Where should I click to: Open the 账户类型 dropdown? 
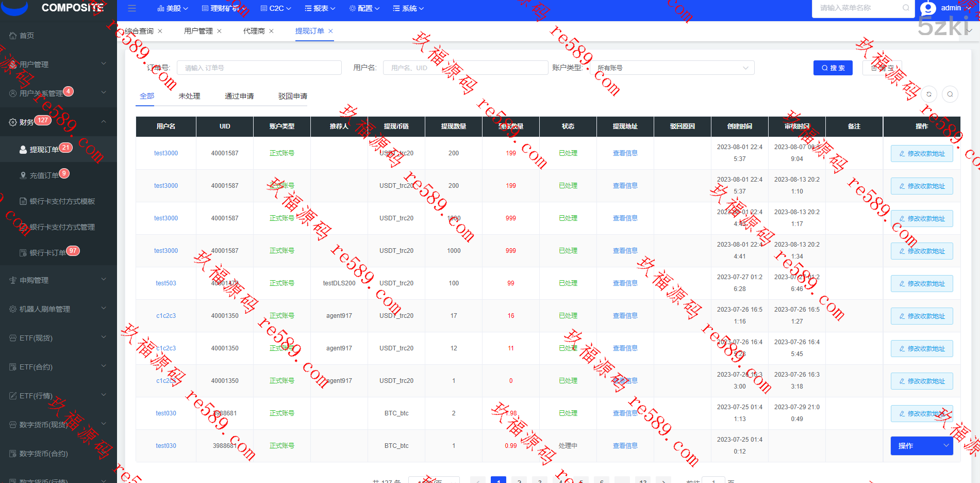click(672, 68)
